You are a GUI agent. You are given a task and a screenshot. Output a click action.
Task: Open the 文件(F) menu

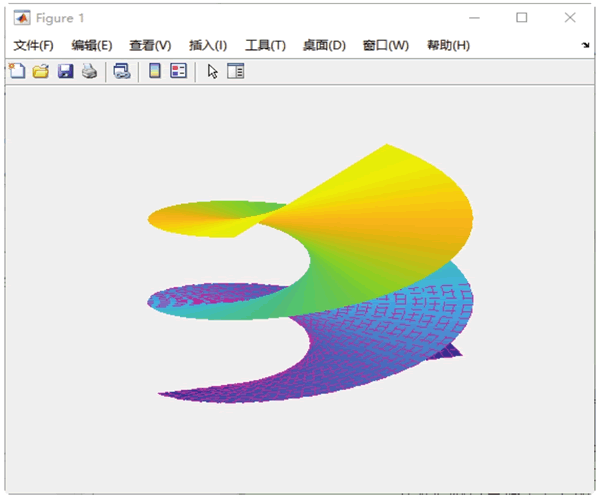click(x=33, y=46)
